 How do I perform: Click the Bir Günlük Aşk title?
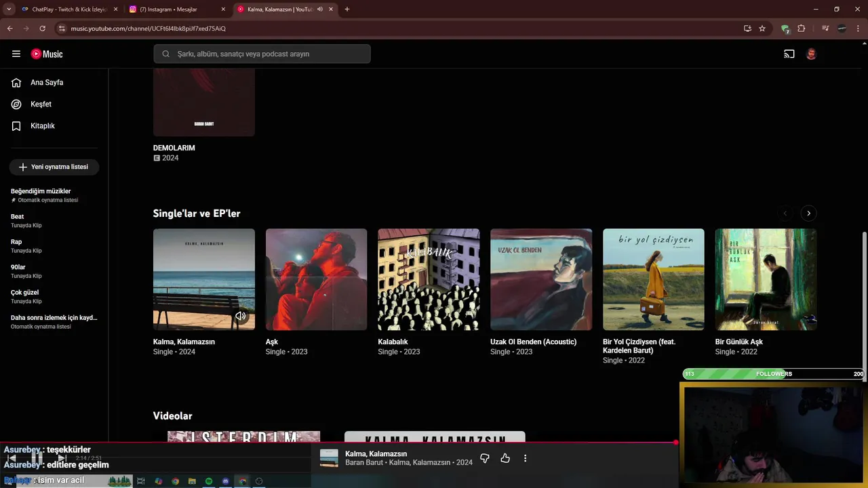[739, 342]
